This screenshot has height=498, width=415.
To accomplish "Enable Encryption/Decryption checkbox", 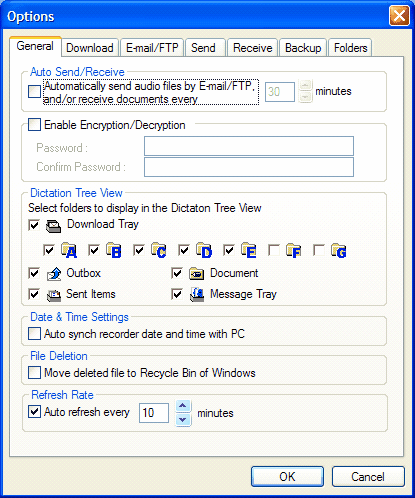I will point(34,125).
